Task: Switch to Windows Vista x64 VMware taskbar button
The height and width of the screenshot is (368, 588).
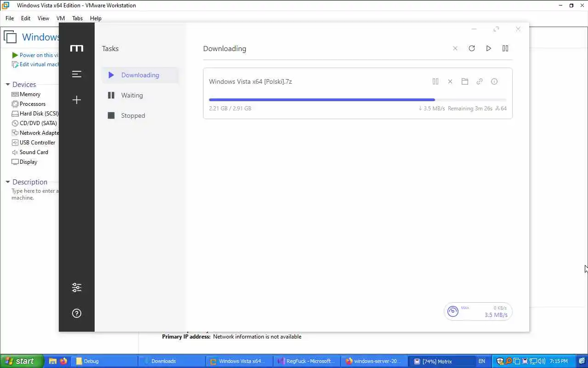Action: [x=239, y=361]
